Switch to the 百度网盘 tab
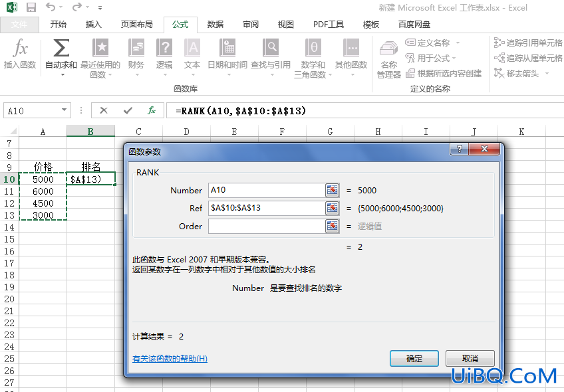Screen dimensions: 564x392 [x=414, y=25]
